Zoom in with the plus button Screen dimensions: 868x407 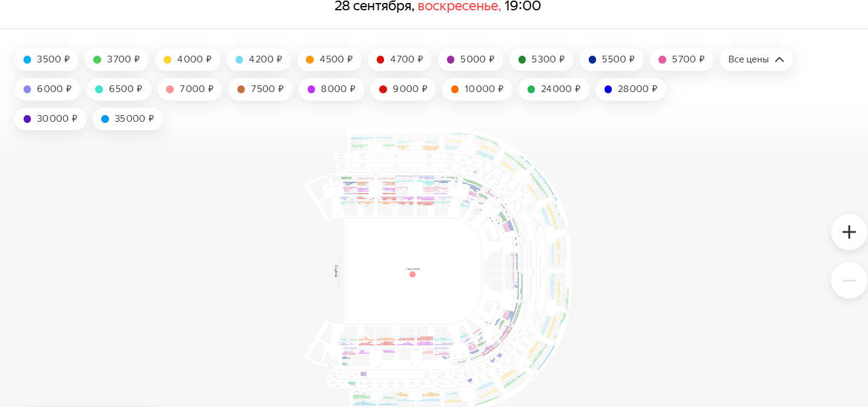pos(849,232)
